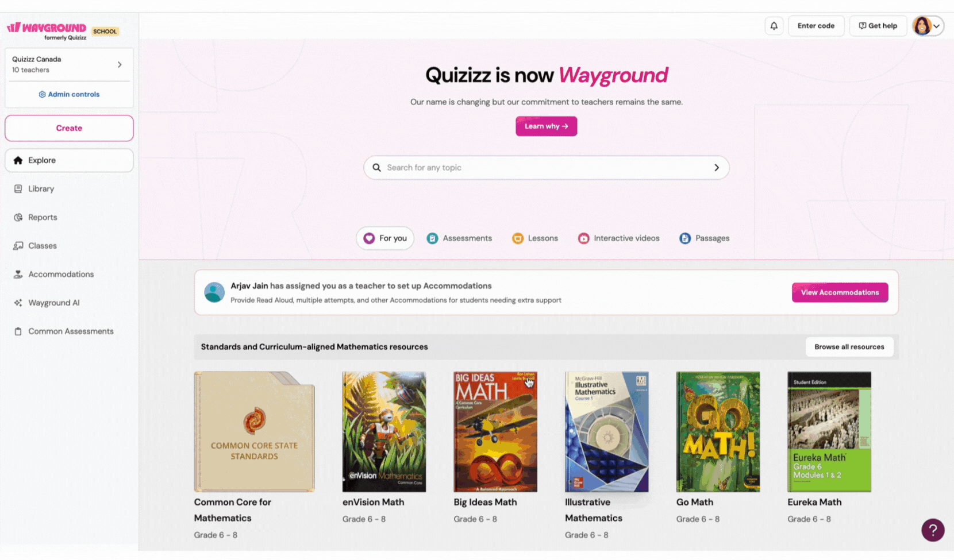954x560 pixels.
Task: Click the Create button
Action: tap(69, 128)
